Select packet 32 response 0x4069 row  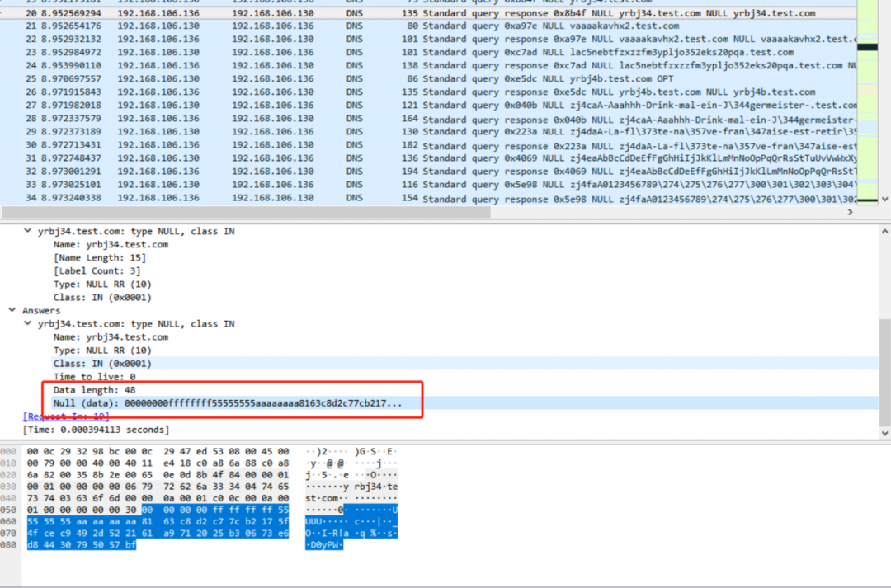pos(428,171)
